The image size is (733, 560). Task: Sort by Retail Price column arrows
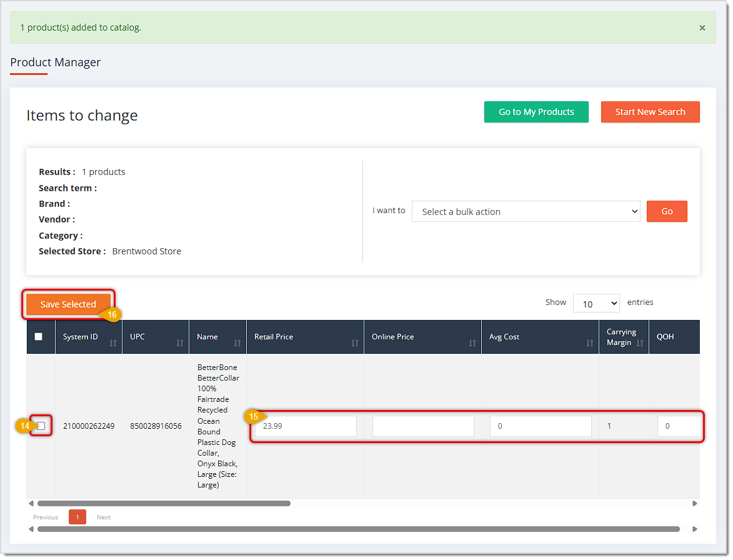pyautogui.click(x=355, y=344)
